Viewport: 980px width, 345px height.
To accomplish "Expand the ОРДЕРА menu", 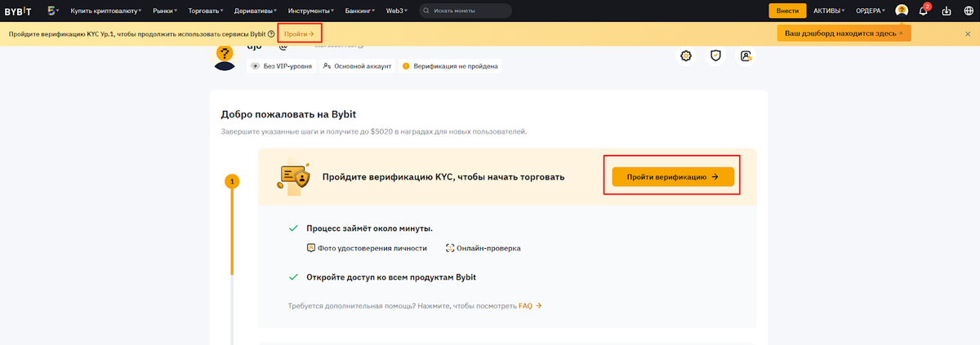I will (x=871, y=11).
